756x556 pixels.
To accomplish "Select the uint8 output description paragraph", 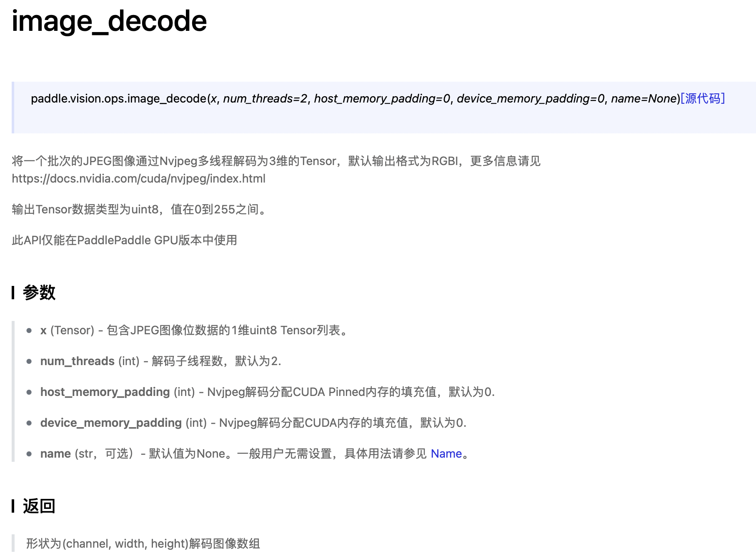I will click(139, 210).
